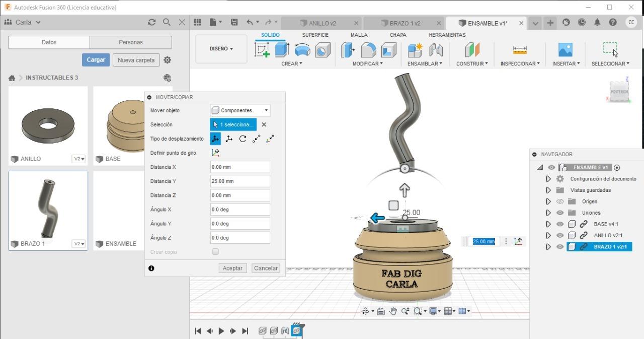Image resolution: width=644 pixels, height=339 pixels.
Task: Select the Joint tool
Action: [436, 50]
